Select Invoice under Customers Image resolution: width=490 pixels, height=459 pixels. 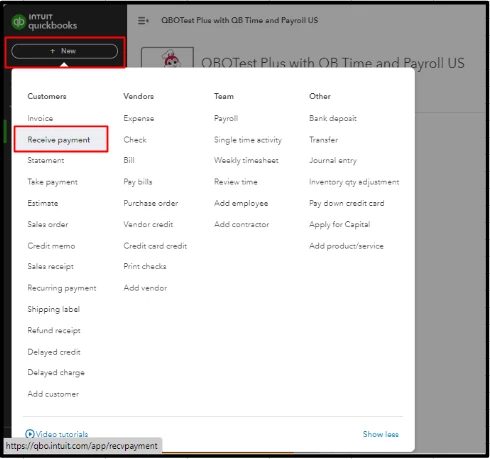pos(40,118)
